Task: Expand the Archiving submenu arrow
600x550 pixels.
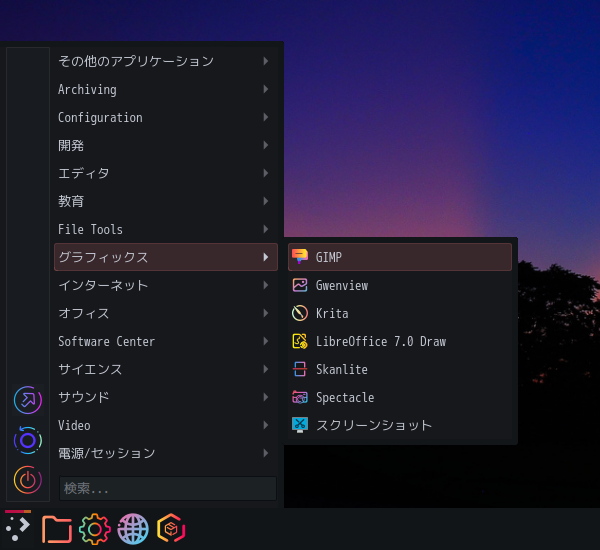Action: [266, 89]
